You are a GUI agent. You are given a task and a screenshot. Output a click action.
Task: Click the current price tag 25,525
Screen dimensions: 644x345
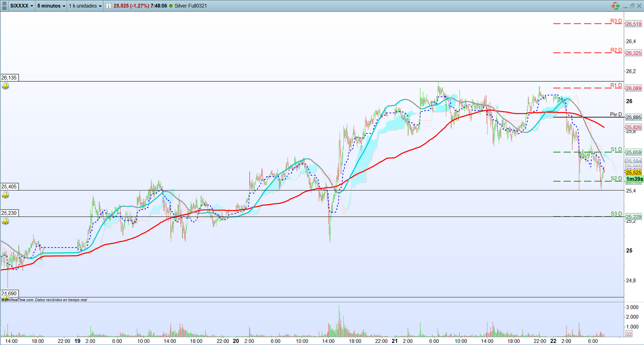(634, 172)
